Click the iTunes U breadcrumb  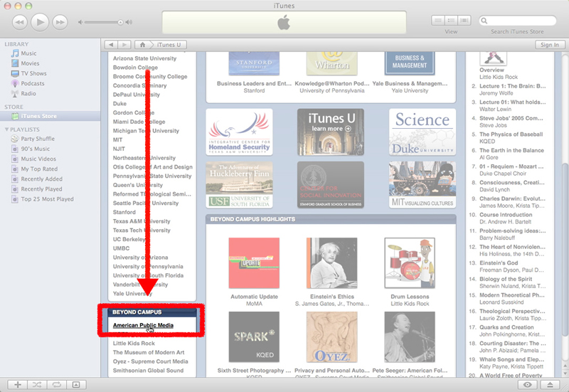pos(169,45)
